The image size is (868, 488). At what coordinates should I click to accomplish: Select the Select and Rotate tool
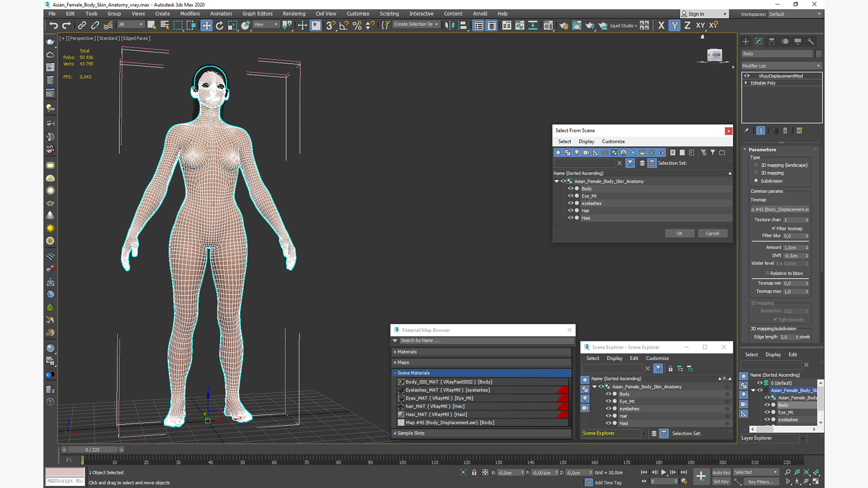point(220,25)
